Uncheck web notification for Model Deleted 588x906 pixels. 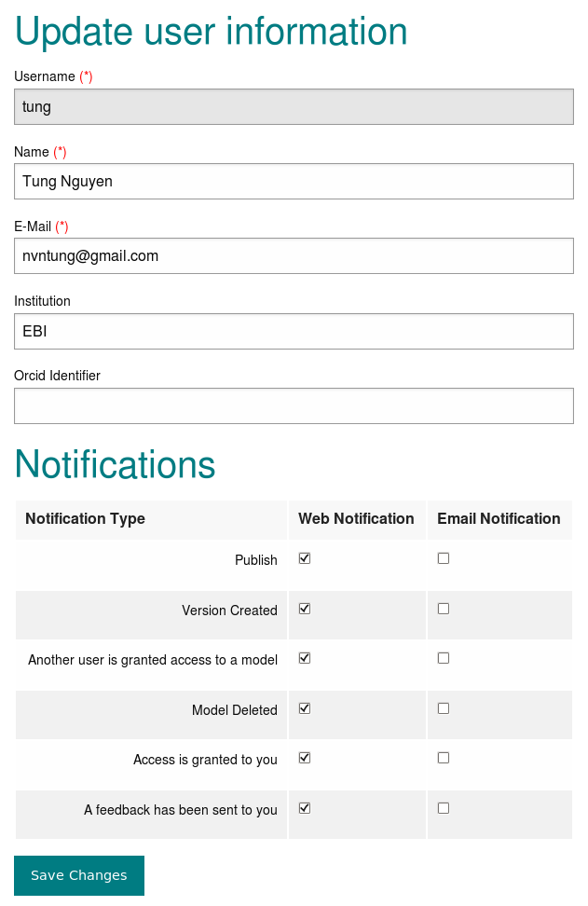coord(304,707)
